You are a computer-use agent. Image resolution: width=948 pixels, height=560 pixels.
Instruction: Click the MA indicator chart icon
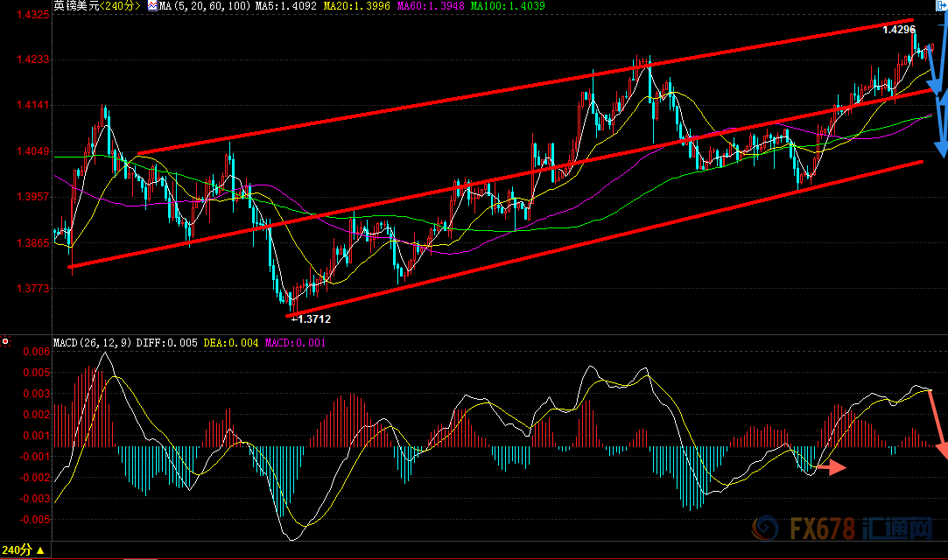pyautogui.click(x=152, y=6)
